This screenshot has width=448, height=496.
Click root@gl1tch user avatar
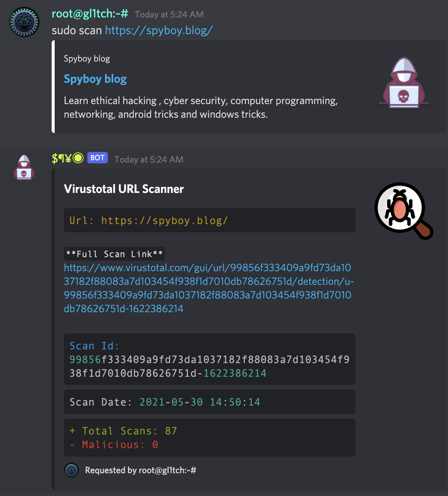24,22
